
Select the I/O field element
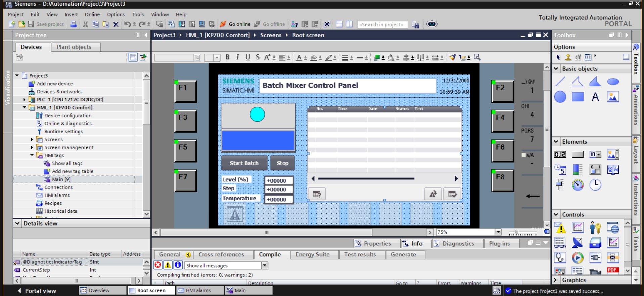(560, 154)
